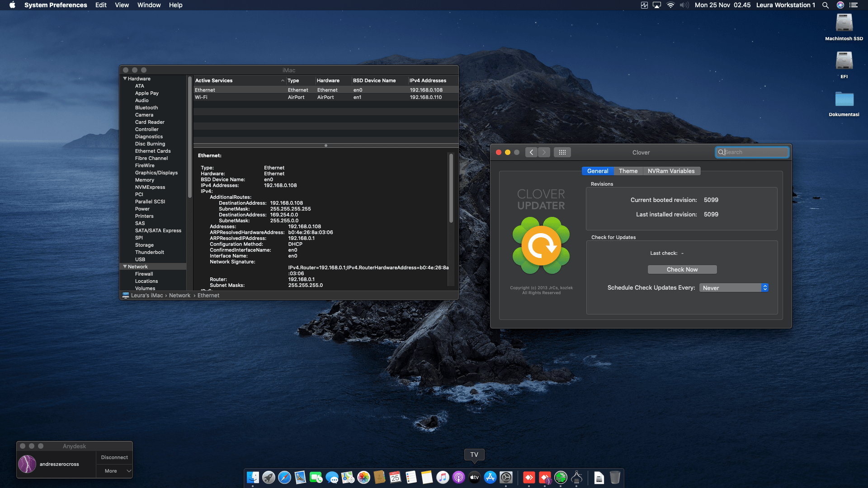Open System Preferences gear in dock
Screen dimensions: 868x488
[x=506, y=478]
